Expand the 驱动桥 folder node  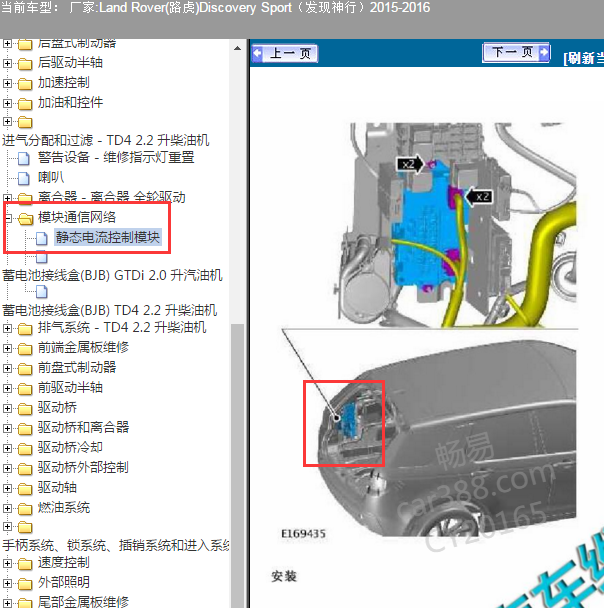[x=7, y=408]
